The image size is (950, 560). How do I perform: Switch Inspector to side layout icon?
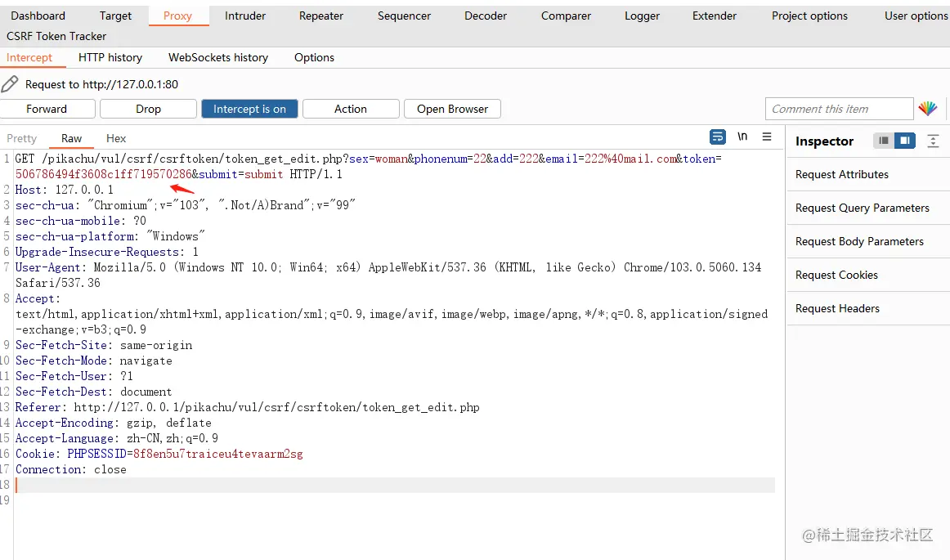[x=904, y=141]
